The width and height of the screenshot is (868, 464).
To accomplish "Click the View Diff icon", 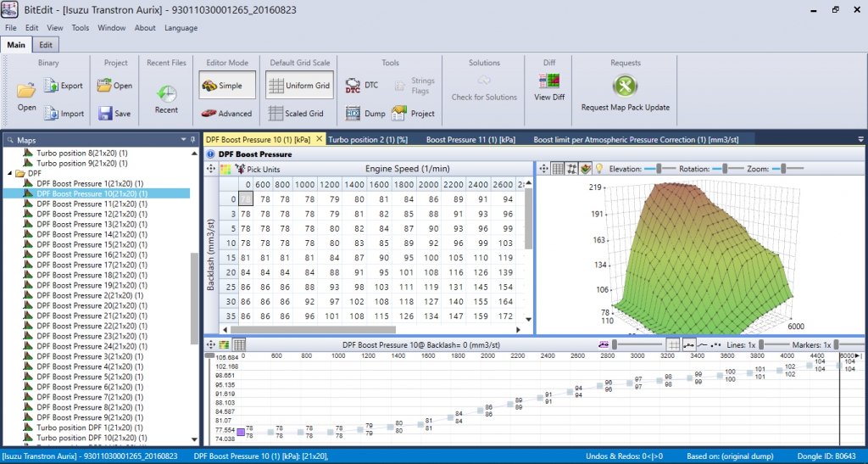I will point(549,81).
